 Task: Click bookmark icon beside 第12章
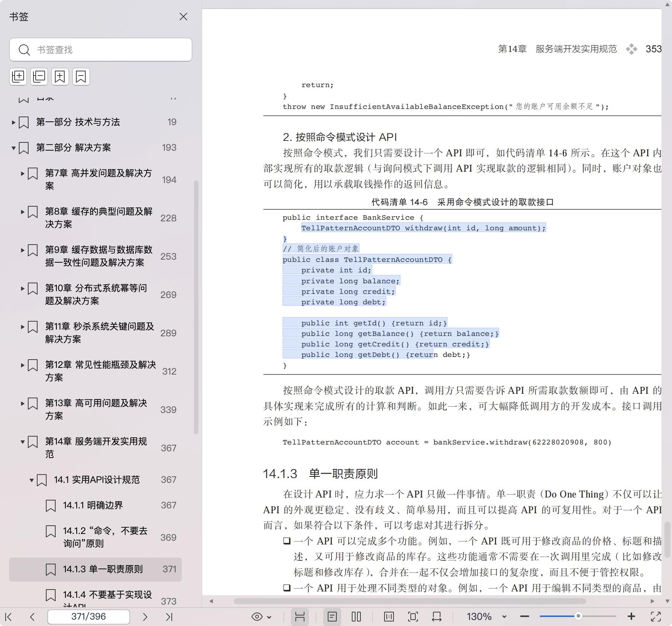pyautogui.click(x=33, y=365)
